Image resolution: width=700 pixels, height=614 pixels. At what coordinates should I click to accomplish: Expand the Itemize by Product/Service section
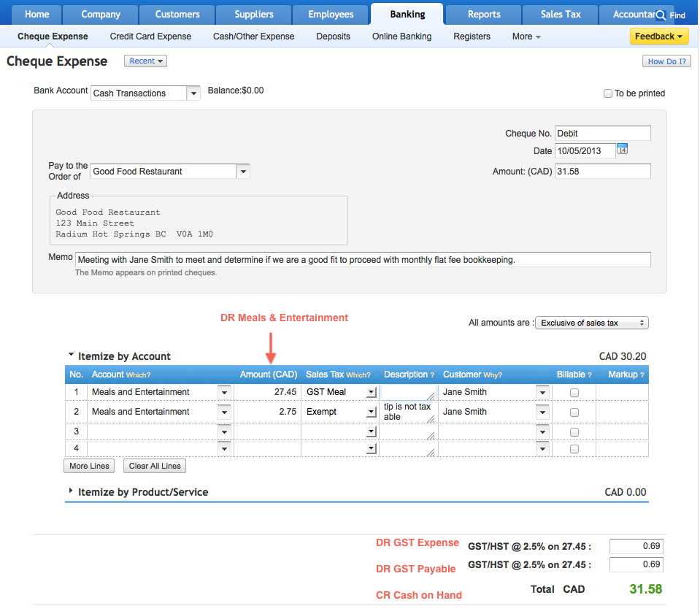(x=70, y=492)
